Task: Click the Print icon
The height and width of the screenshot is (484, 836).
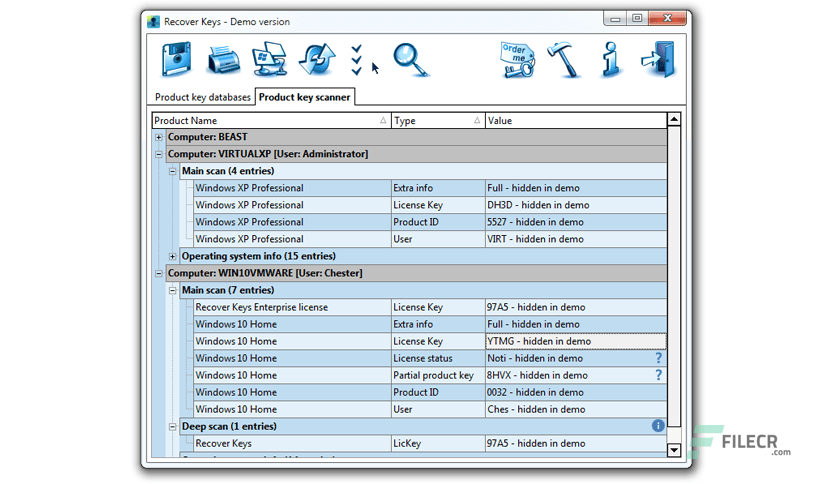Action: (223, 60)
